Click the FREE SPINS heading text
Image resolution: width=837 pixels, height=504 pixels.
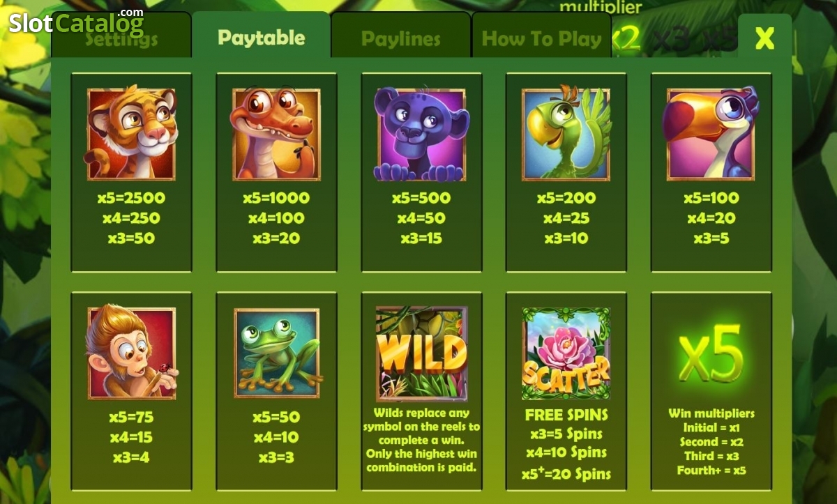(x=566, y=415)
